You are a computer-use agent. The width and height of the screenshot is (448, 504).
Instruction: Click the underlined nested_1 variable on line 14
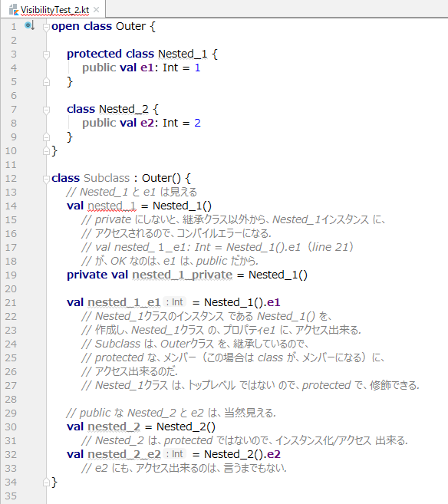(x=112, y=206)
